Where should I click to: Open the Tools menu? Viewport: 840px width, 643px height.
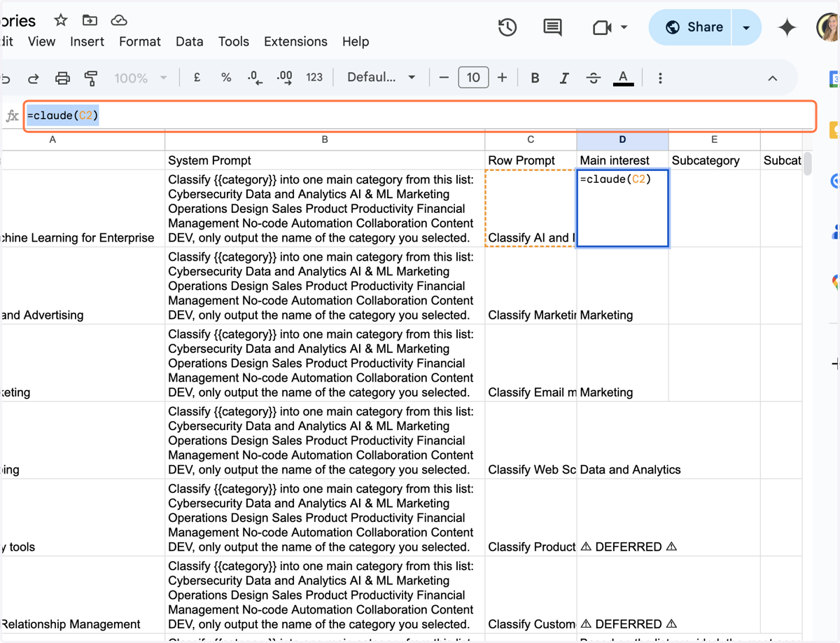coord(234,41)
